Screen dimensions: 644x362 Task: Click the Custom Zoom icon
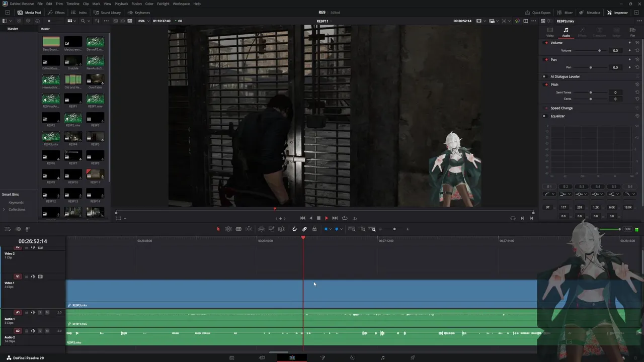(x=373, y=229)
